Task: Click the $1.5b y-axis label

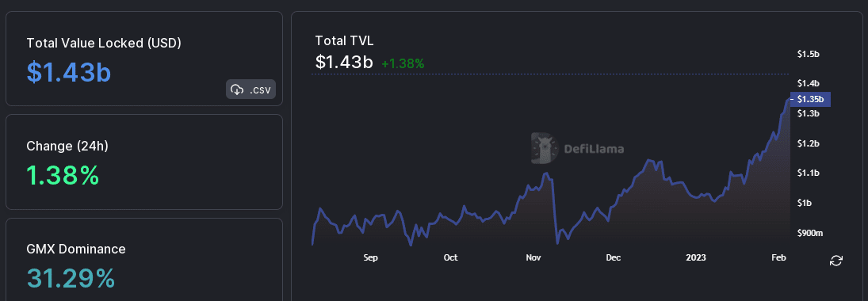Action: pyautogui.click(x=809, y=54)
